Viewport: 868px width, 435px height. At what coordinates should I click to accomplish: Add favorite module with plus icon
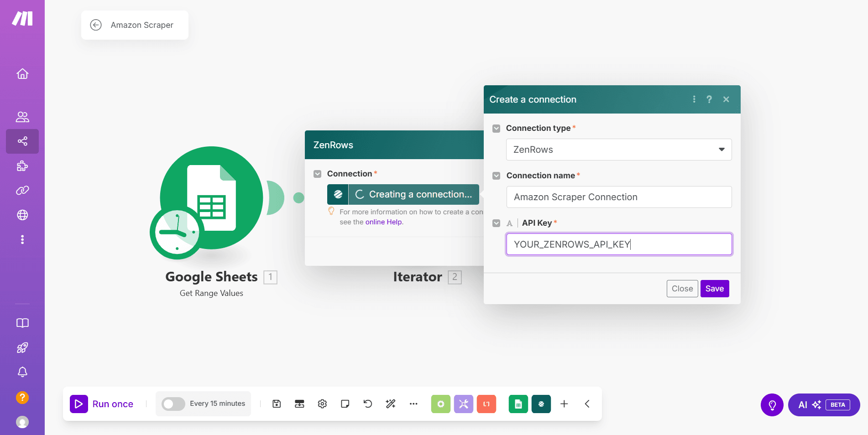(564, 404)
